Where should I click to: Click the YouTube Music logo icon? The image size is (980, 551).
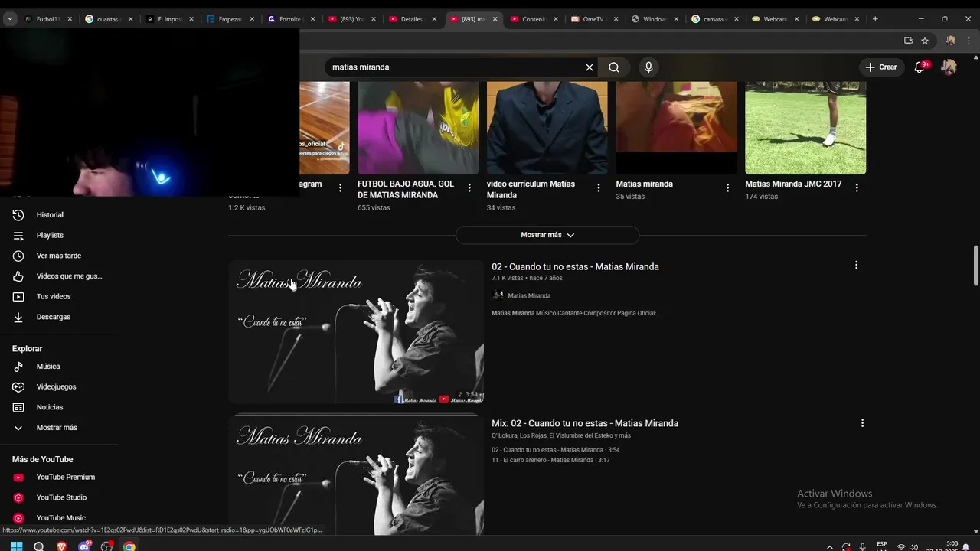(x=18, y=518)
